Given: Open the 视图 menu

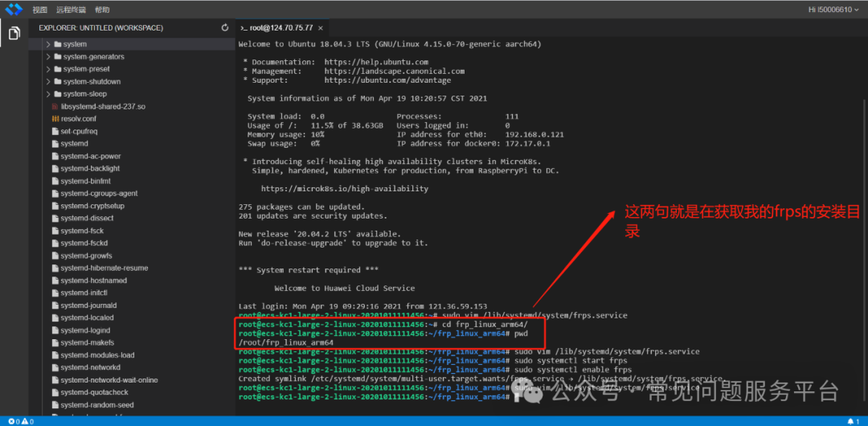Looking at the screenshot, I should 40,10.
